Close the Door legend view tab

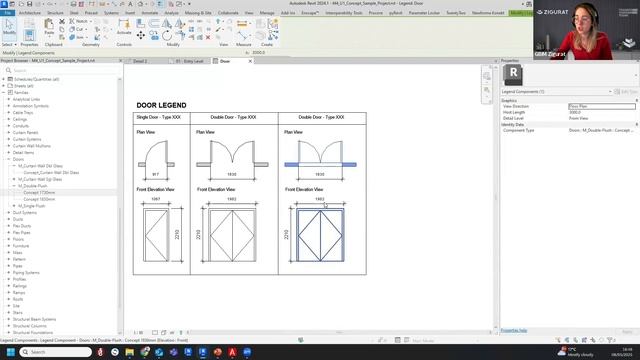click(x=250, y=61)
